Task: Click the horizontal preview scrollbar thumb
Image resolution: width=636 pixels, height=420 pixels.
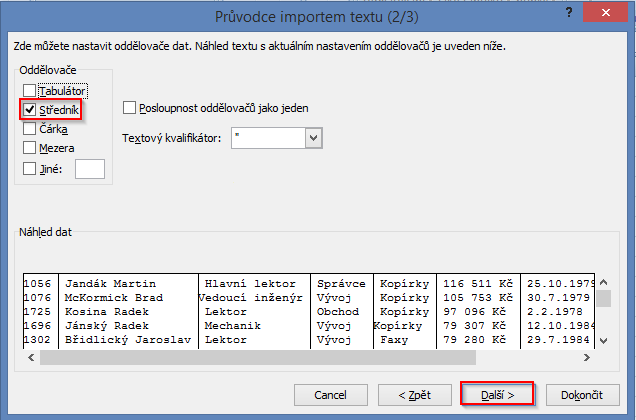Action: point(258,358)
